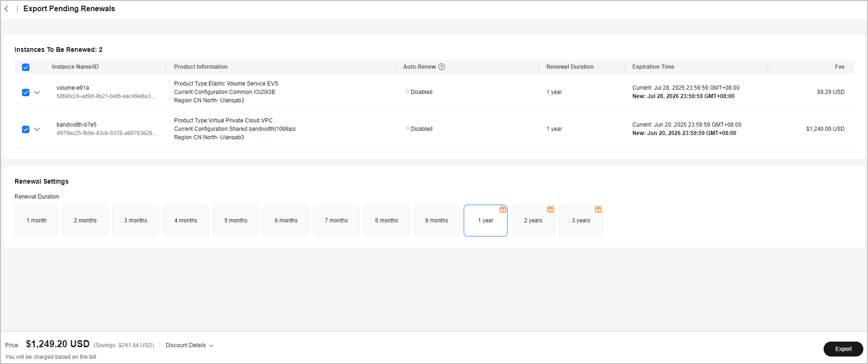Expand the volume-e91a row details
The image size is (868, 364).
click(x=37, y=93)
